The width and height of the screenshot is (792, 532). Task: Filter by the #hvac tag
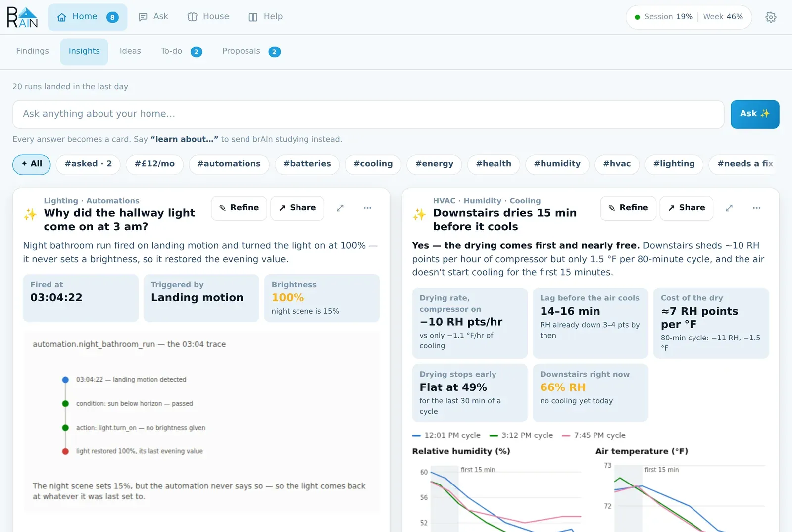(x=617, y=164)
